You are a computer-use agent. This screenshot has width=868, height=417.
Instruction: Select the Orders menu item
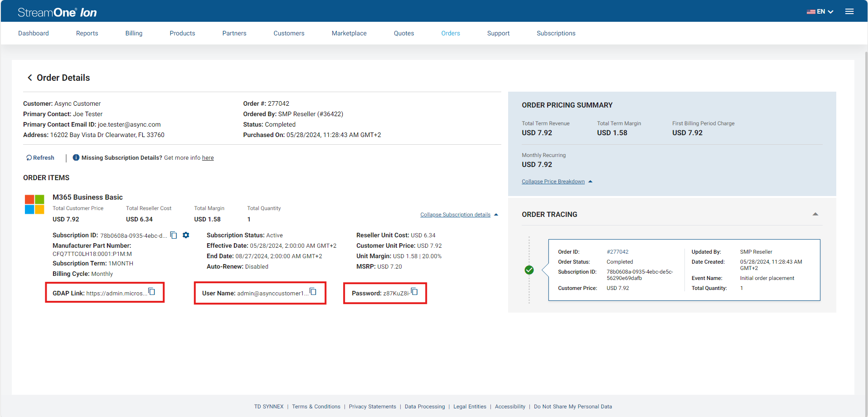coord(451,33)
